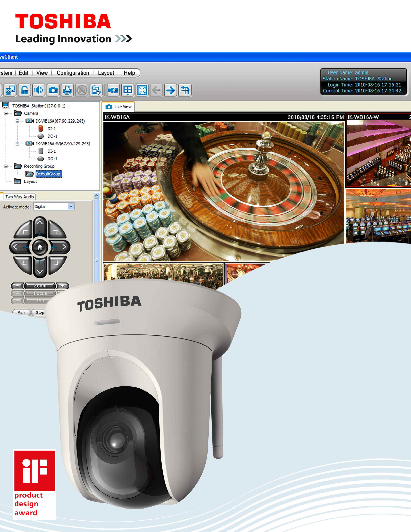Select DO-1 under IK-WB16A camera

52,136
